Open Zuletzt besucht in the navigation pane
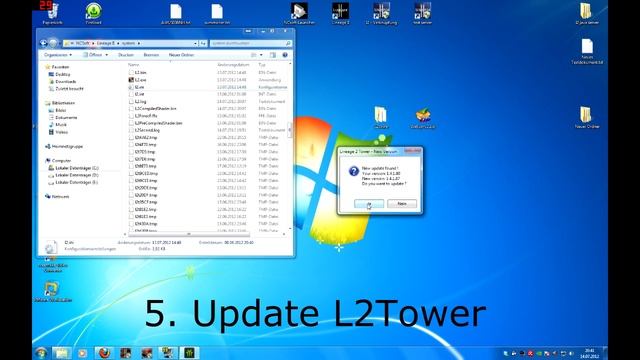This screenshot has height=360, width=640. [69, 89]
